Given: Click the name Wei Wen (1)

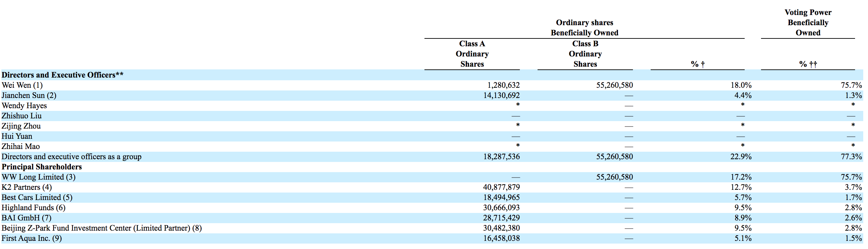Looking at the screenshot, I should click(x=22, y=85).
